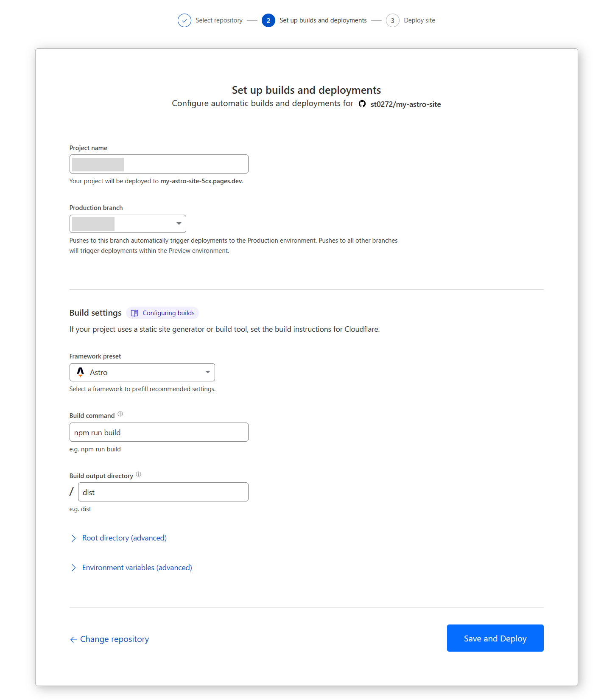Focus the Project name input field
Viewport: 615px width, 700px height.
[159, 164]
